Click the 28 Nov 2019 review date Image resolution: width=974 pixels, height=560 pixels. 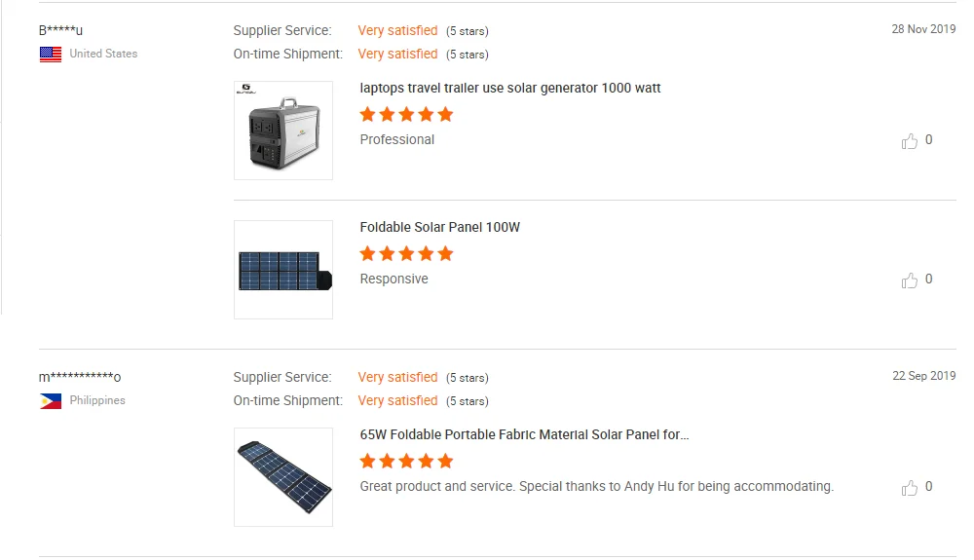coord(923,29)
